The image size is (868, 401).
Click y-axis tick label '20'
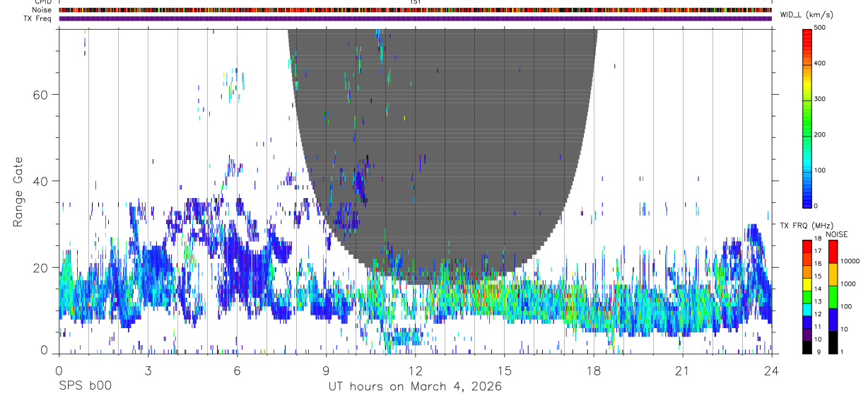(x=40, y=268)
